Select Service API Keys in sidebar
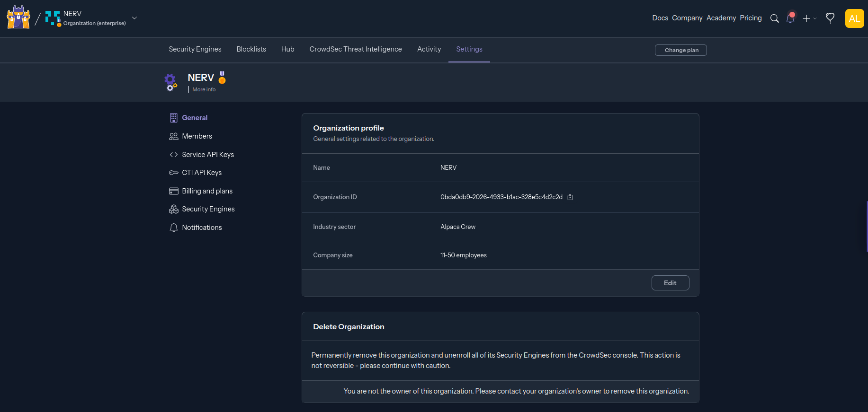868x412 pixels. (x=207, y=155)
